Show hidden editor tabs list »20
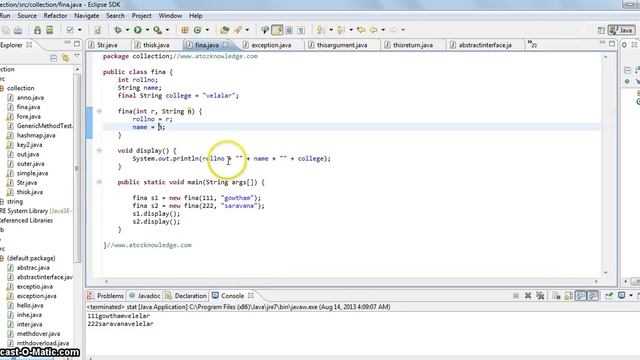The width and height of the screenshot is (640, 360). [x=532, y=44]
